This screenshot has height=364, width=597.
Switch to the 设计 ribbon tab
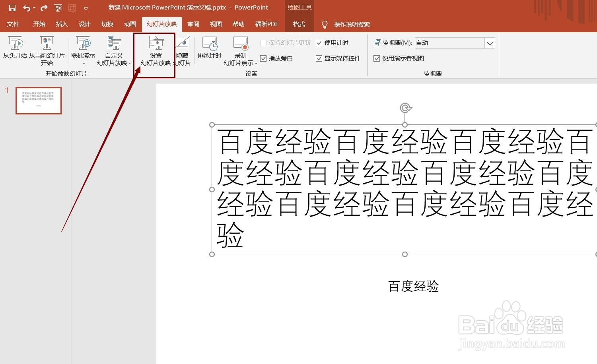(x=84, y=24)
